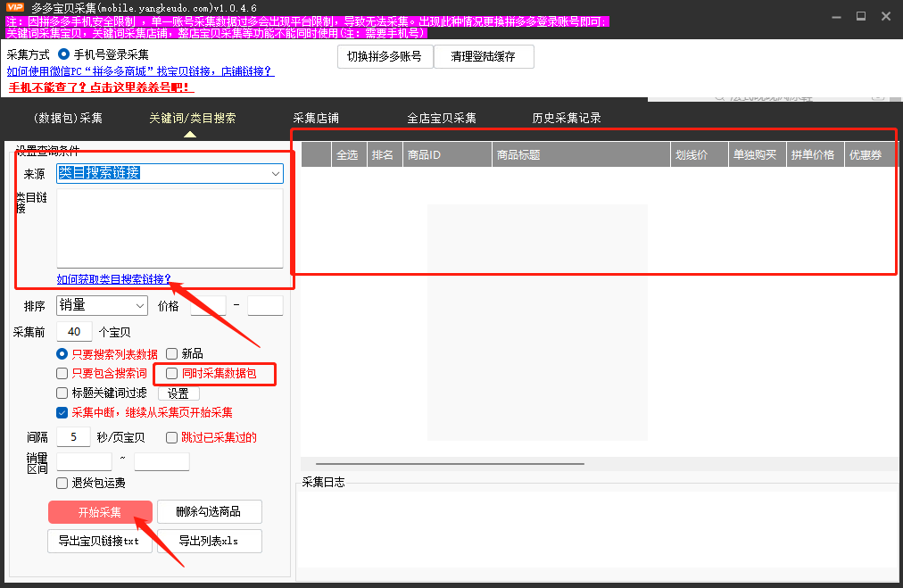Enable the 新品 checkbox
The height and width of the screenshot is (588, 903).
171,353
